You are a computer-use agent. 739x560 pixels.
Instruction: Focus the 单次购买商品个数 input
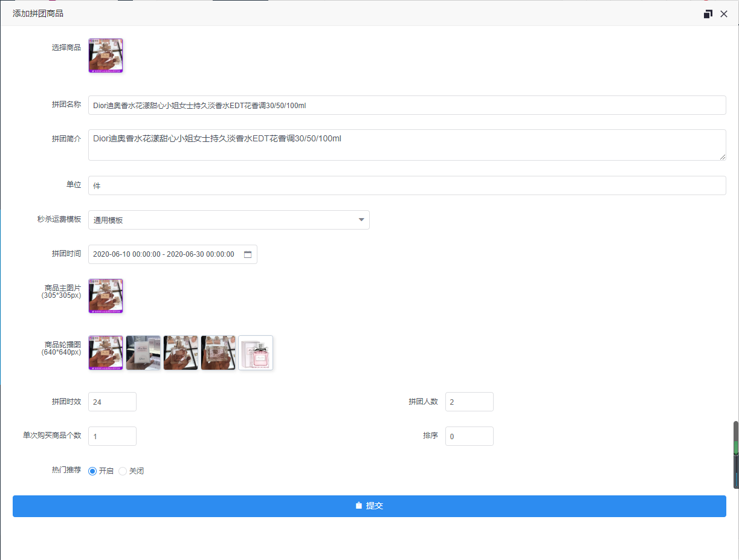(112, 436)
